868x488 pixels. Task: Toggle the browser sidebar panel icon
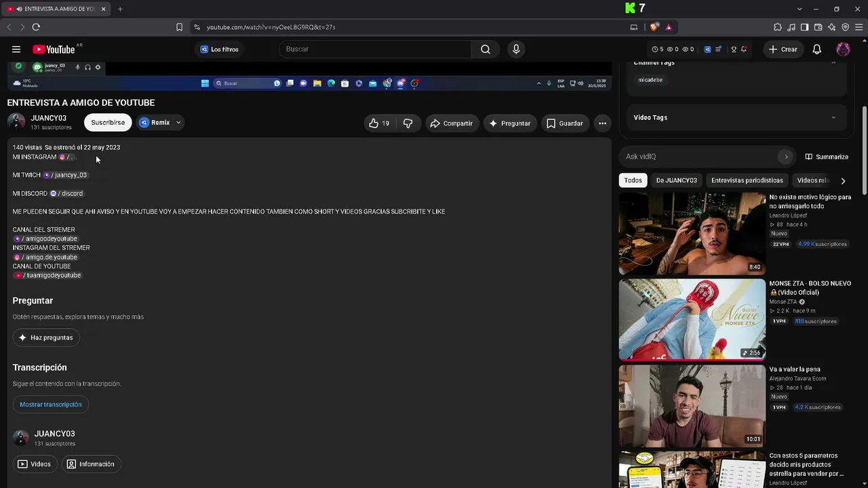click(x=804, y=27)
